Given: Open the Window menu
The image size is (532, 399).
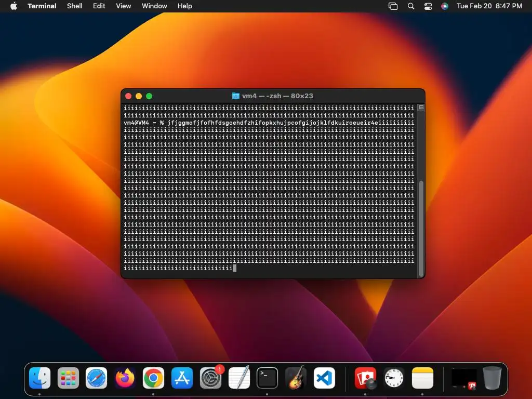Looking at the screenshot, I should tap(154, 6).
